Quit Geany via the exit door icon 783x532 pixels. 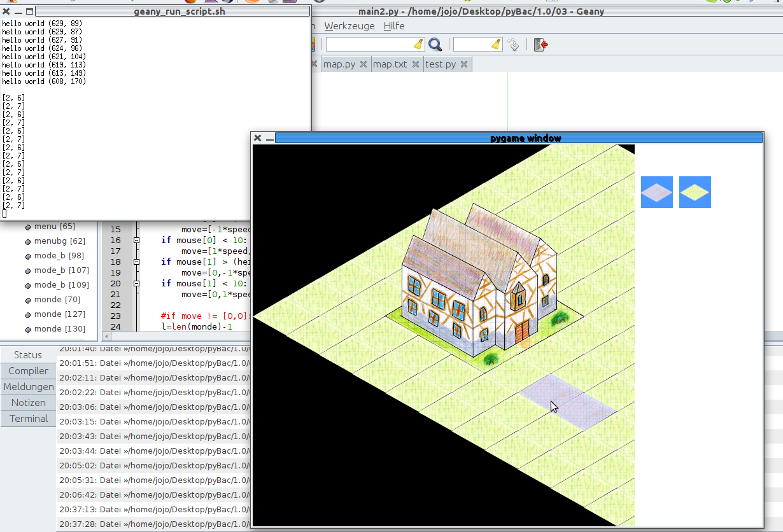click(x=540, y=45)
